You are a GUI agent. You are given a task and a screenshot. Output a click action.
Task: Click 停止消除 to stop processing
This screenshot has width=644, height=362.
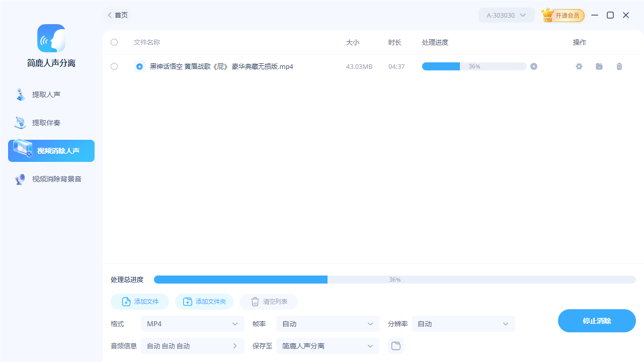597,320
